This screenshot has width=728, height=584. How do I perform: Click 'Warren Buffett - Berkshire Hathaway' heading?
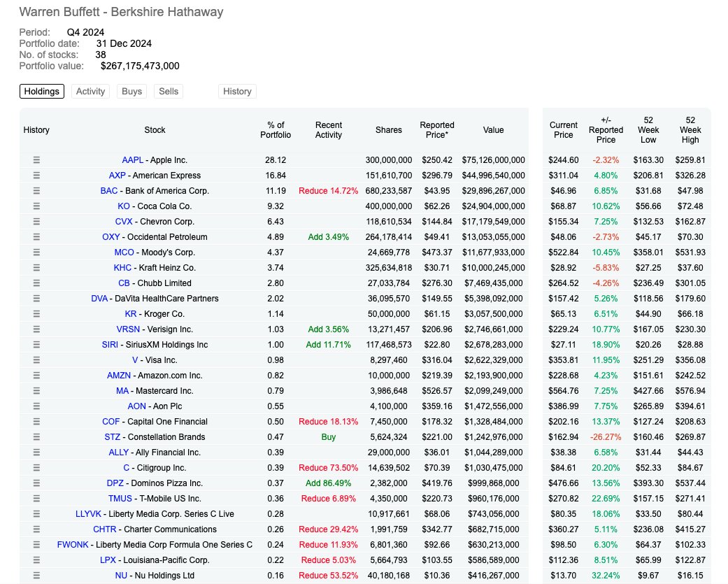coord(121,12)
